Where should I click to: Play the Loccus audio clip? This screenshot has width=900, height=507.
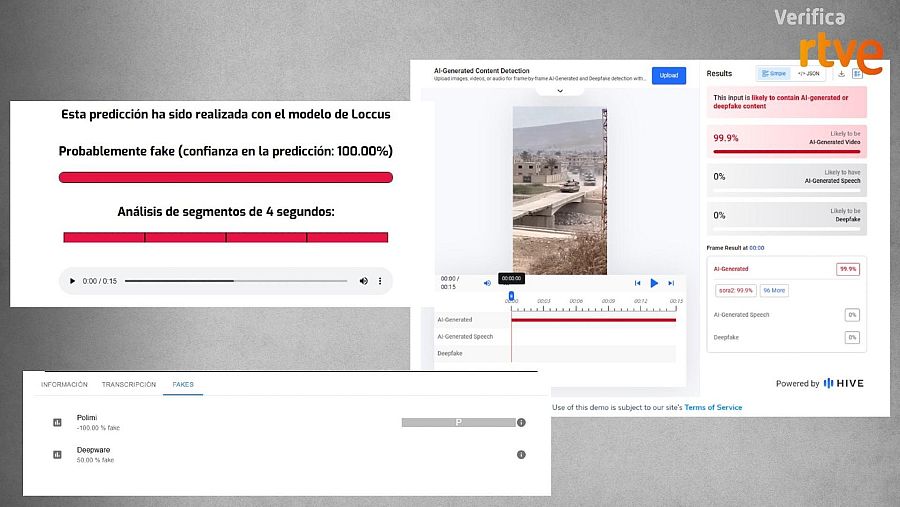point(72,281)
